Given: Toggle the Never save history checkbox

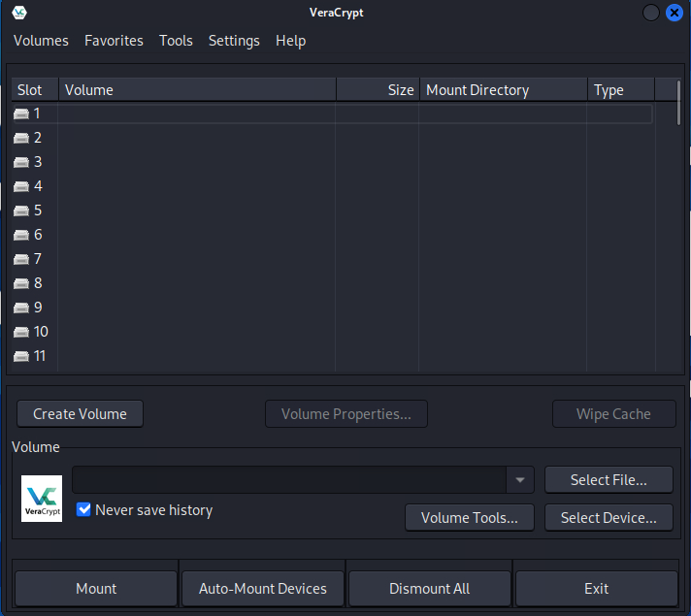Looking at the screenshot, I should pyautogui.click(x=83, y=509).
